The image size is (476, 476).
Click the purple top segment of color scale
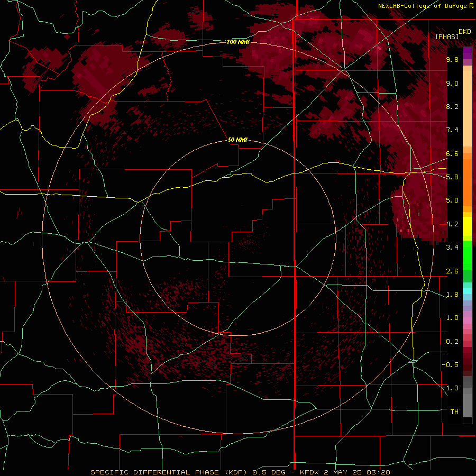pos(467,53)
